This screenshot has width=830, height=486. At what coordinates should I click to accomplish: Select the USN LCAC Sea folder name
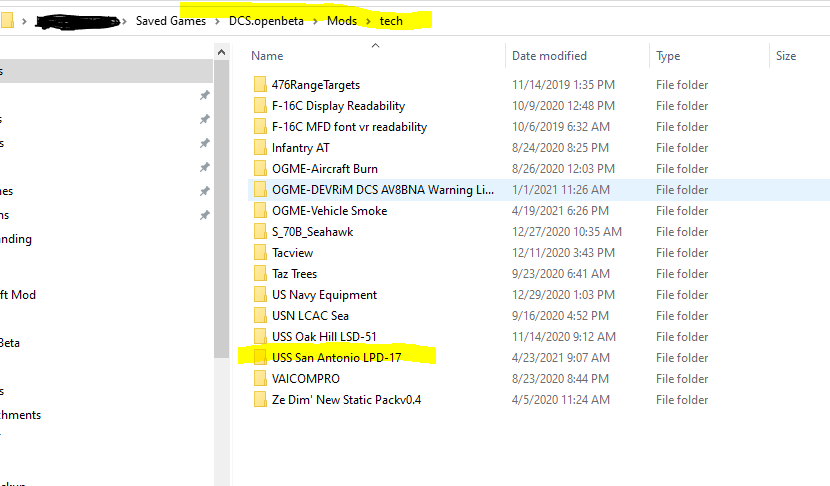click(x=310, y=316)
